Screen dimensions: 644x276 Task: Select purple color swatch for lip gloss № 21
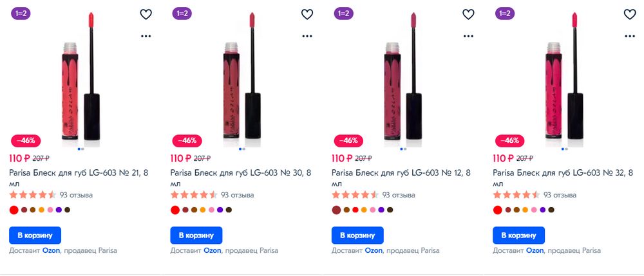59,210
